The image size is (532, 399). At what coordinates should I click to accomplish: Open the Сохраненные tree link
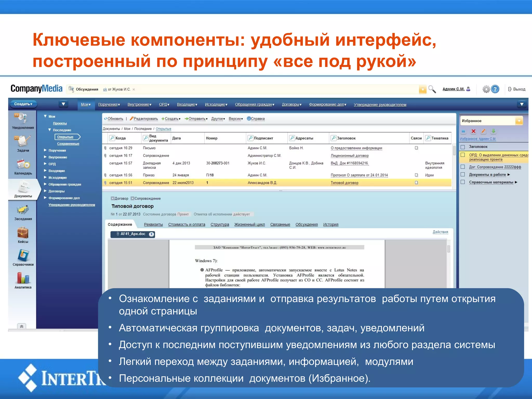(x=68, y=144)
